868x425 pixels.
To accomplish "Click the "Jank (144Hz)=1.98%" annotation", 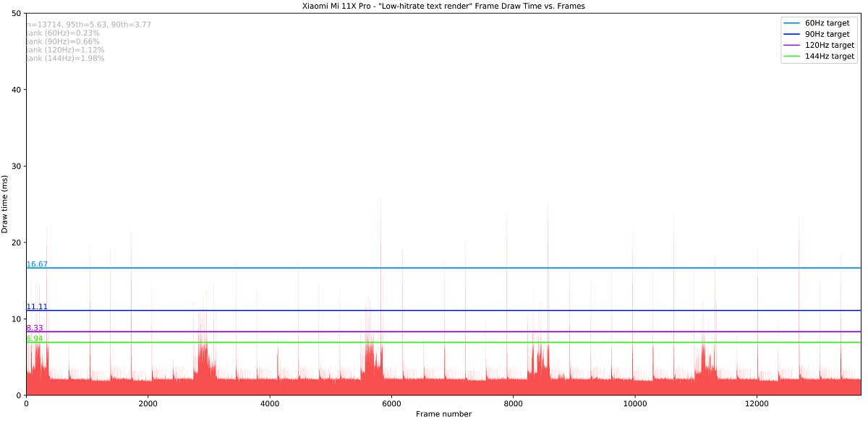I will [x=65, y=59].
